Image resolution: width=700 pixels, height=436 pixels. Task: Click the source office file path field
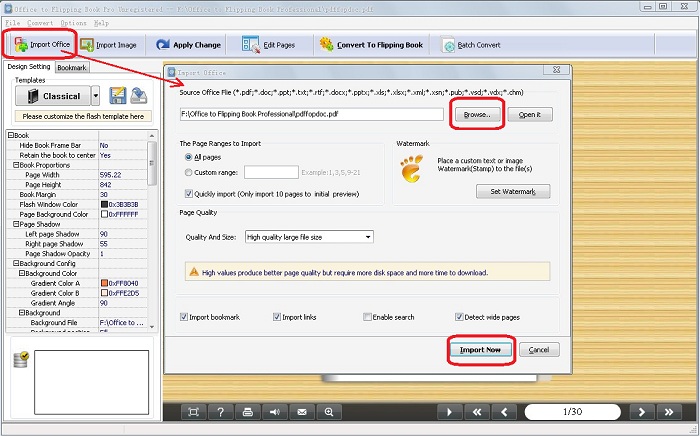(312, 114)
